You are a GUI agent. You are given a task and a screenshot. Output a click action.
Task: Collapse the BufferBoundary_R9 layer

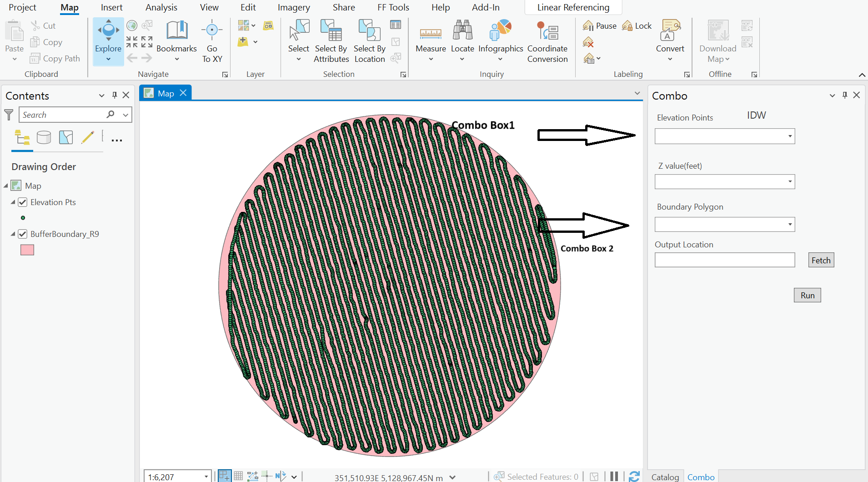pyautogui.click(x=13, y=234)
